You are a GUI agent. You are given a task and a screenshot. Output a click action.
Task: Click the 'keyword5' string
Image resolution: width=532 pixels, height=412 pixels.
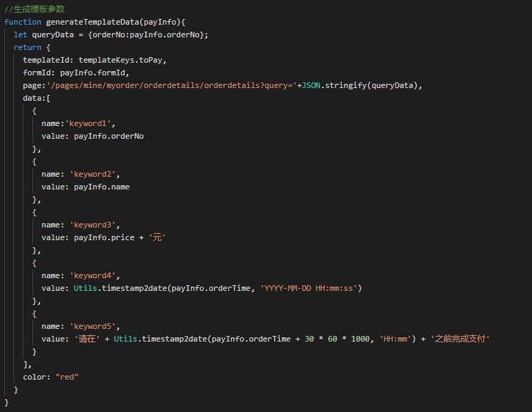[x=92, y=326]
